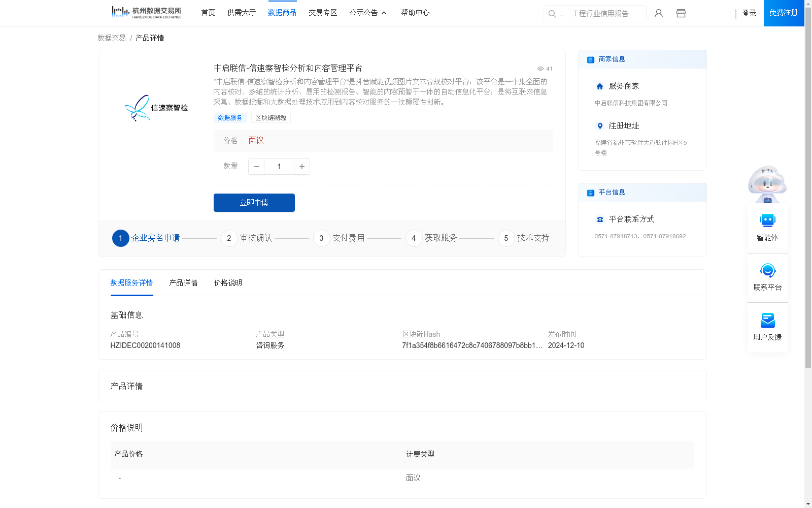Switch to the 价格说明 tab
The width and height of the screenshot is (812, 508).
[228, 283]
